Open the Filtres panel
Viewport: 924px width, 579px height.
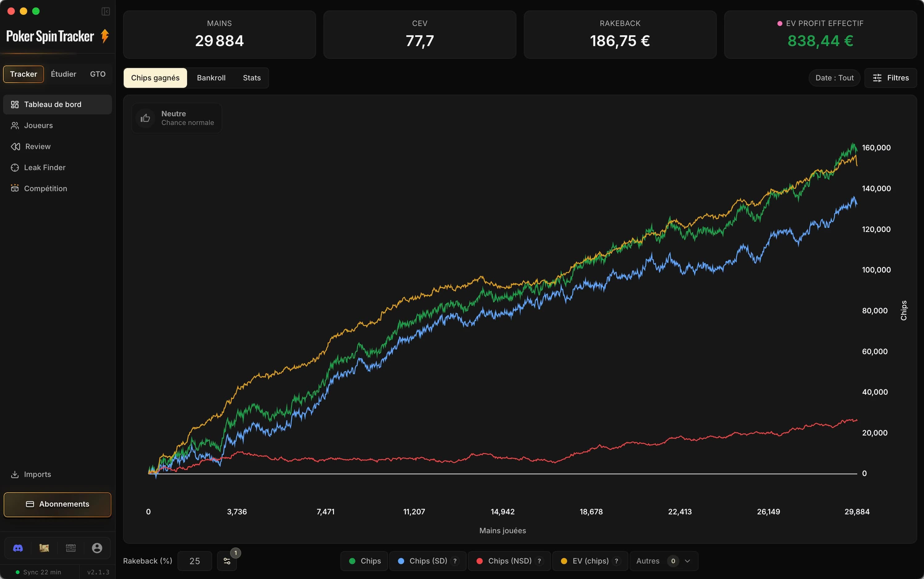tap(890, 78)
